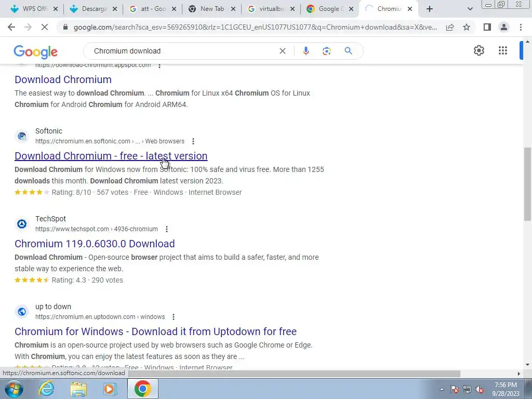Screen dimensions: 532x399
Task: Share this page icon in address bar
Action: pos(450,27)
